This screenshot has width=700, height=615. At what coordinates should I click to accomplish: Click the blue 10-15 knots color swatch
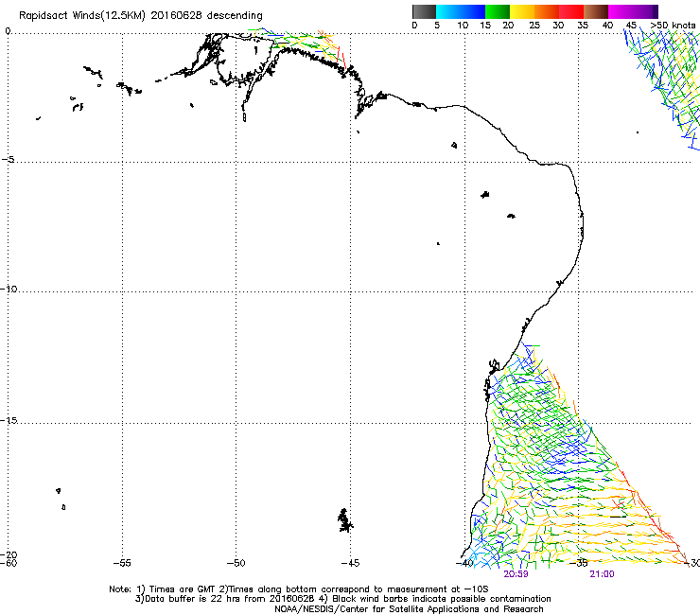tap(473, 11)
